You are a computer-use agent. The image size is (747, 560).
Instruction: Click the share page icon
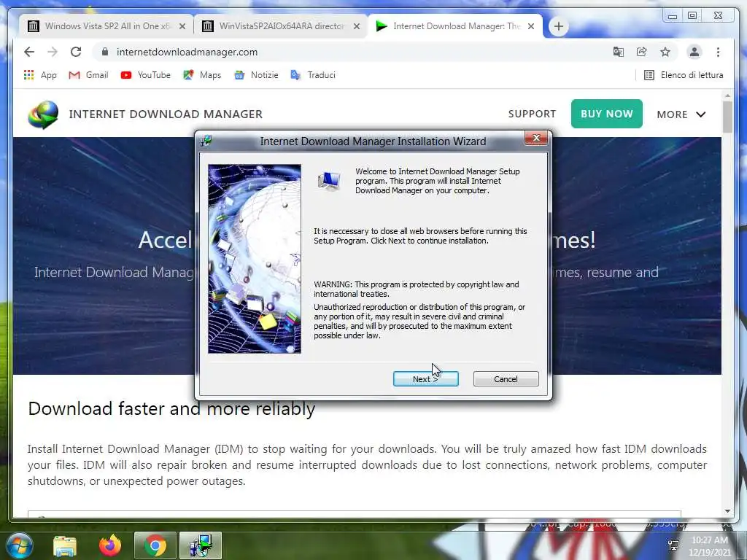click(x=642, y=52)
